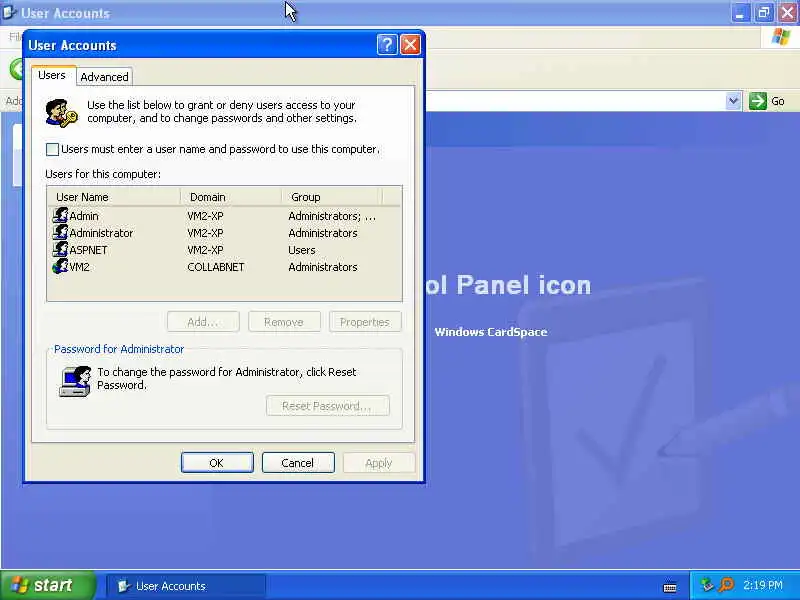The image size is (800, 600).
Task: Sort list by User Name column header
Action: tap(114, 197)
